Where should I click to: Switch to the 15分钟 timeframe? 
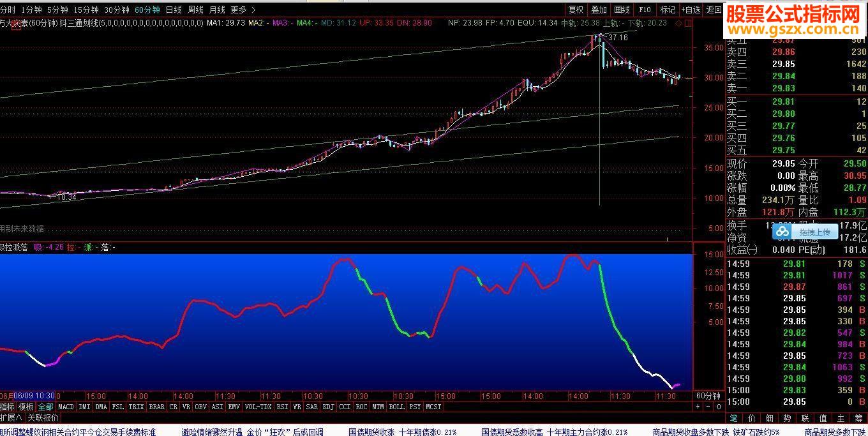click(x=86, y=10)
